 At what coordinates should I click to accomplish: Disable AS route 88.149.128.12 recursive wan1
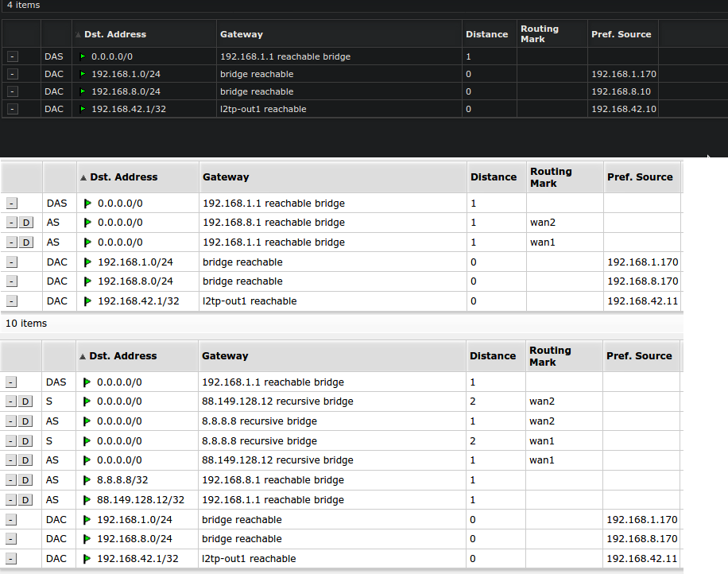click(25, 460)
